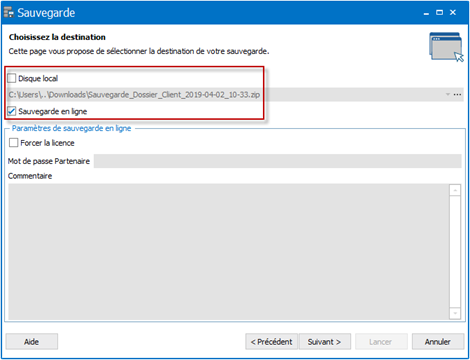This screenshot has height=360, width=470.
Task: Continue with the Suivant button
Action: [x=325, y=342]
